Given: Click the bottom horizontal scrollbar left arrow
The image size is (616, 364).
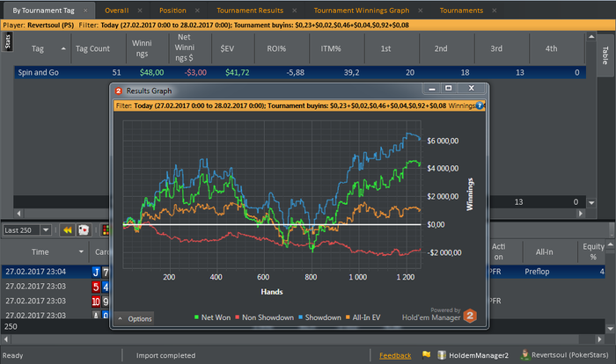Looking at the screenshot, I should [6, 339].
